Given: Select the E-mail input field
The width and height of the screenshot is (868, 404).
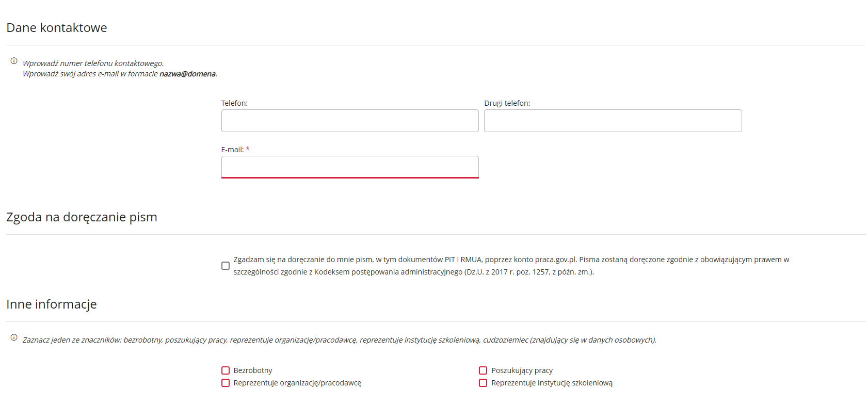Looking at the screenshot, I should point(349,167).
